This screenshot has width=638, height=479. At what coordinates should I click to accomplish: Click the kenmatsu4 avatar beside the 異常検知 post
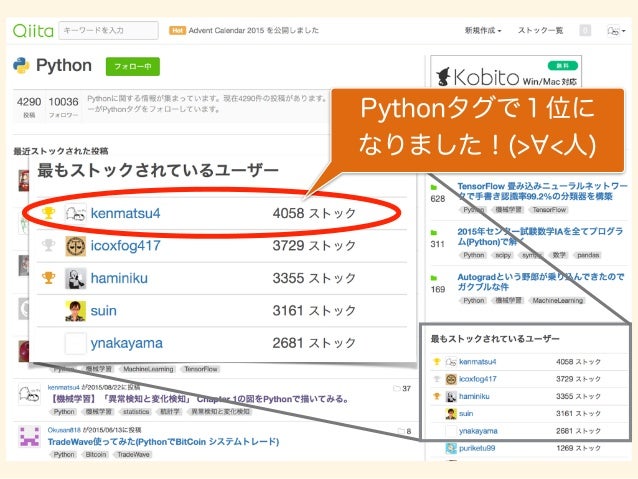29,394
